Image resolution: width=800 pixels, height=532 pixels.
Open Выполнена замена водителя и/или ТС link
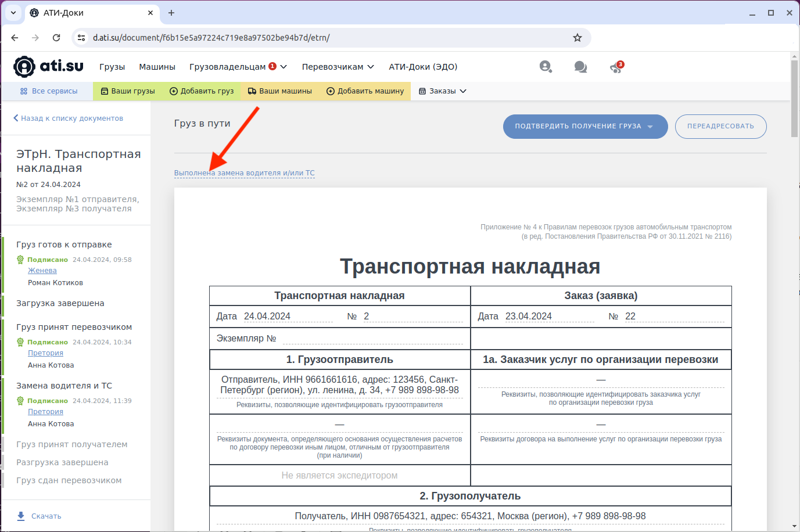[x=244, y=173]
